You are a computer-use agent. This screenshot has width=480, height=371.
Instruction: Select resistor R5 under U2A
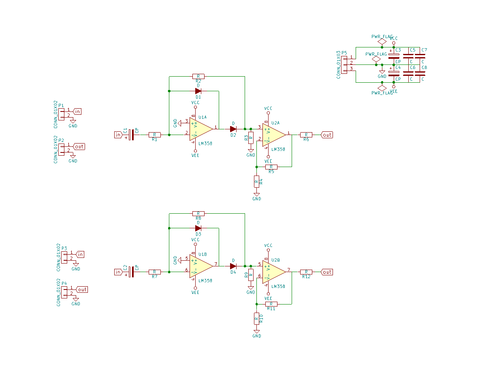(x=271, y=167)
